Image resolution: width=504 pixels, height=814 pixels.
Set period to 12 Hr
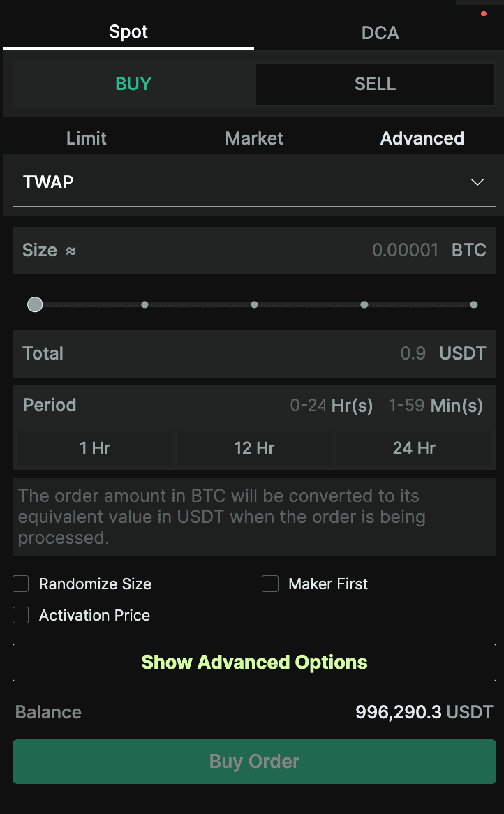(x=254, y=447)
